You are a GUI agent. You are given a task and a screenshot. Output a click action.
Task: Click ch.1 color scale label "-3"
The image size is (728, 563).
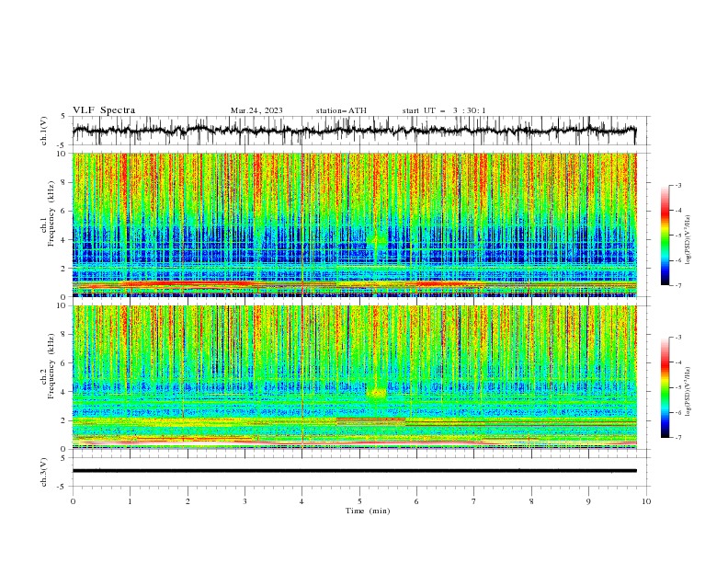678,185
